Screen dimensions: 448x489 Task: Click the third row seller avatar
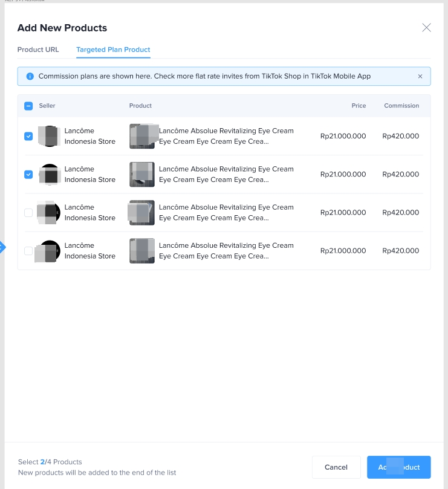pos(49,213)
